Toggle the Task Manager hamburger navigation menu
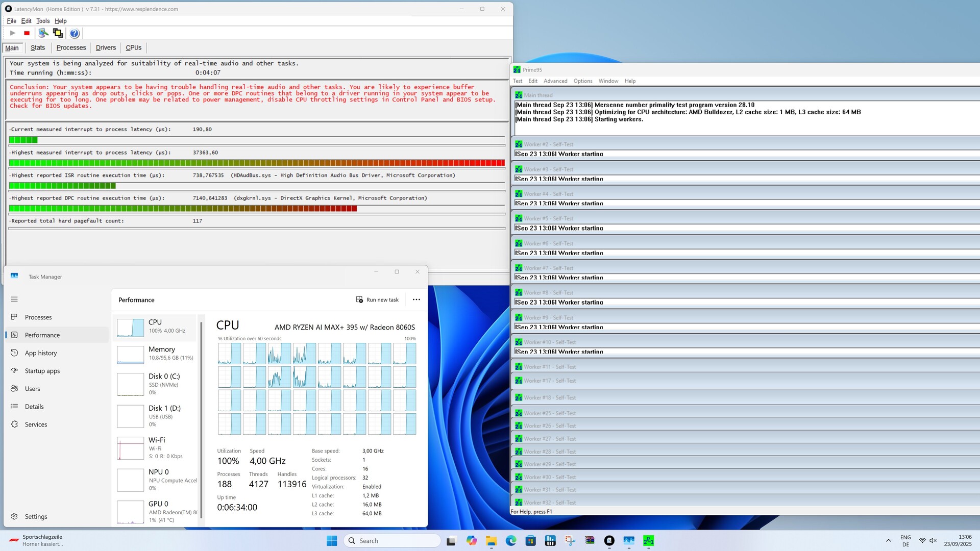This screenshot has height=551, width=980. (14, 299)
